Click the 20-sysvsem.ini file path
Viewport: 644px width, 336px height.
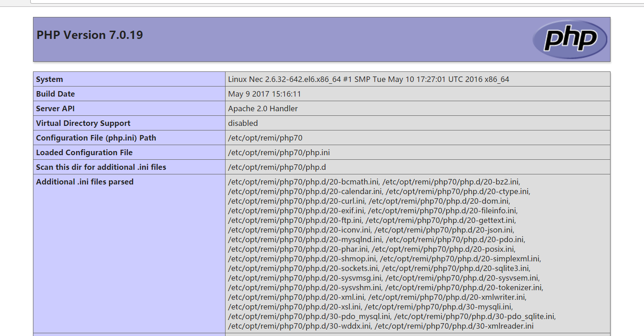(x=462, y=278)
